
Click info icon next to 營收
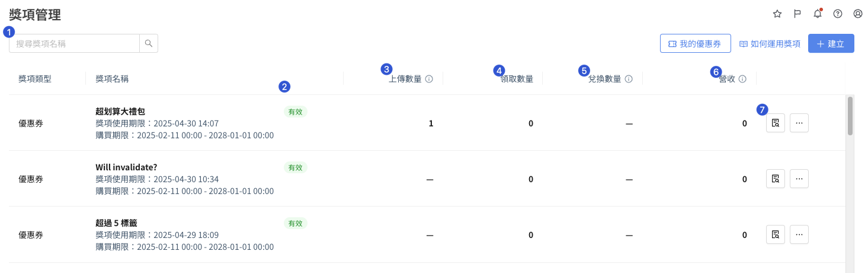click(742, 79)
